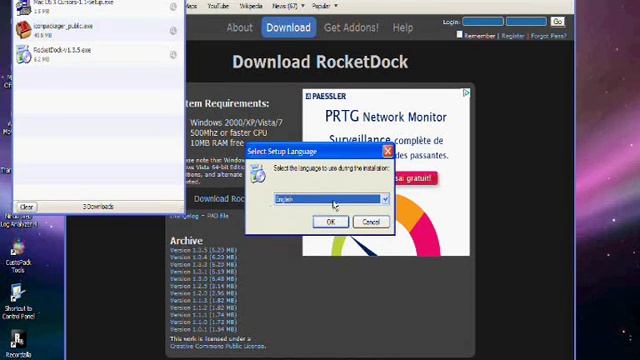The width and height of the screenshot is (640, 360).
Task: Click the Download RocketDock page heading
Action: pyautogui.click(x=320, y=62)
